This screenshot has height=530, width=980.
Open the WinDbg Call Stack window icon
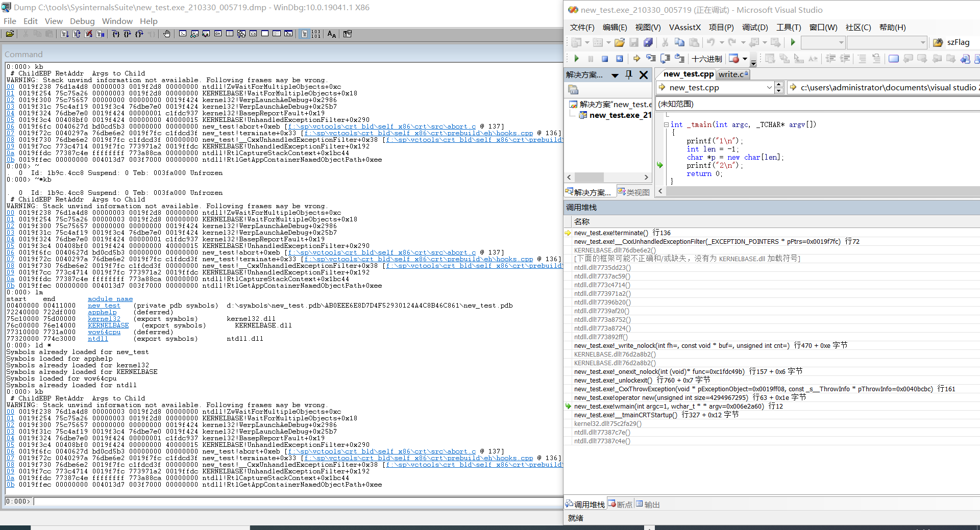[x=241, y=34]
